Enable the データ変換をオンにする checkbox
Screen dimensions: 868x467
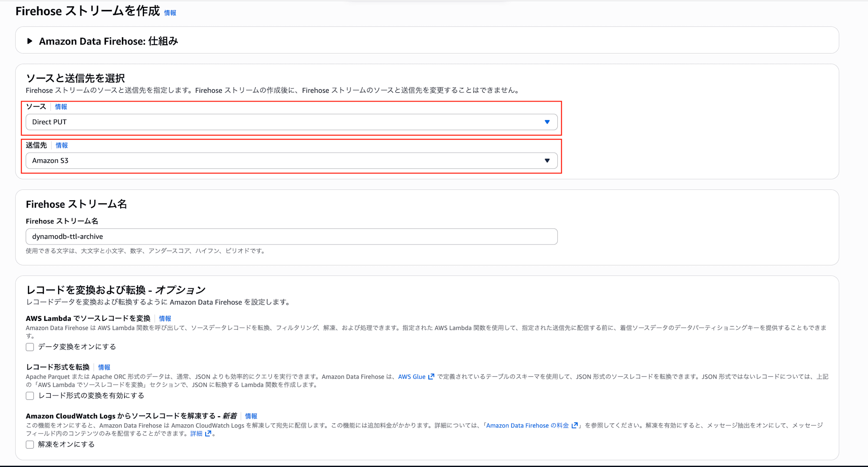coord(30,347)
